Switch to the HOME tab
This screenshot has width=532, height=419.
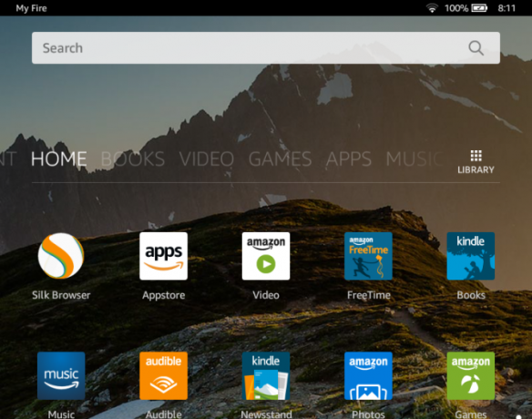[x=59, y=158]
